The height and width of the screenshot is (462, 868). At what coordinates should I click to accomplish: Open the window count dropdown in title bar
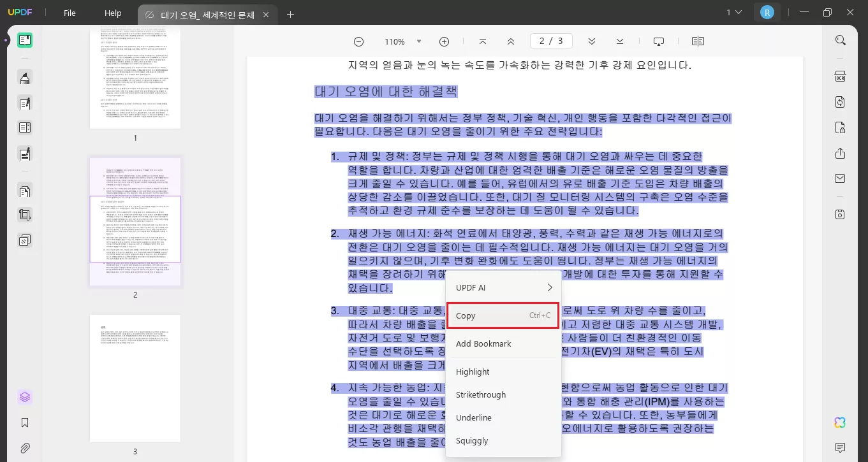pyautogui.click(x=734, y=12)
